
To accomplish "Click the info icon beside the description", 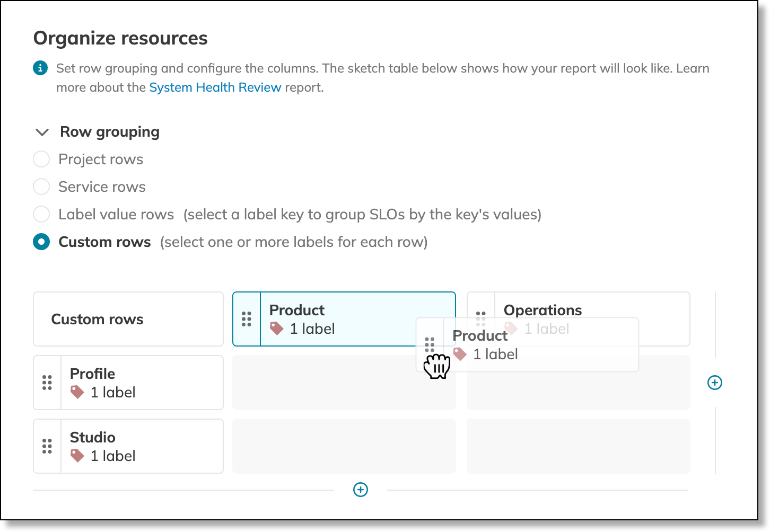I will (x=40, y=68).
